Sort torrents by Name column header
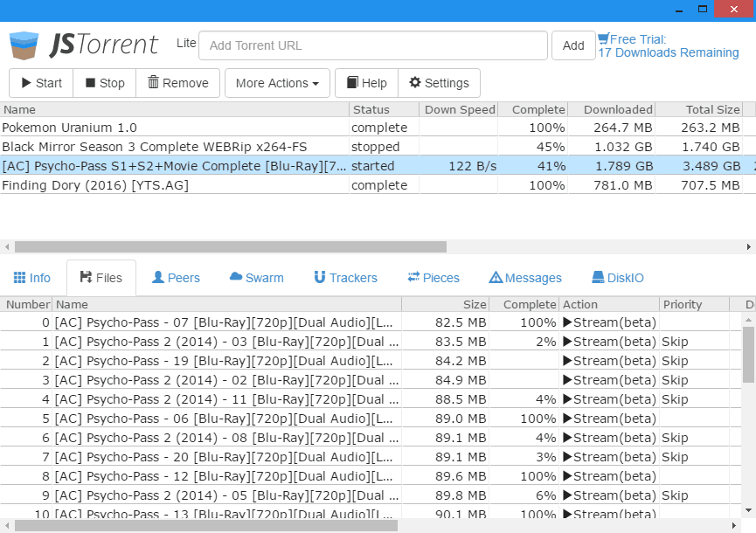The width and height of the screenshot is (756, 533). point(175,109)
